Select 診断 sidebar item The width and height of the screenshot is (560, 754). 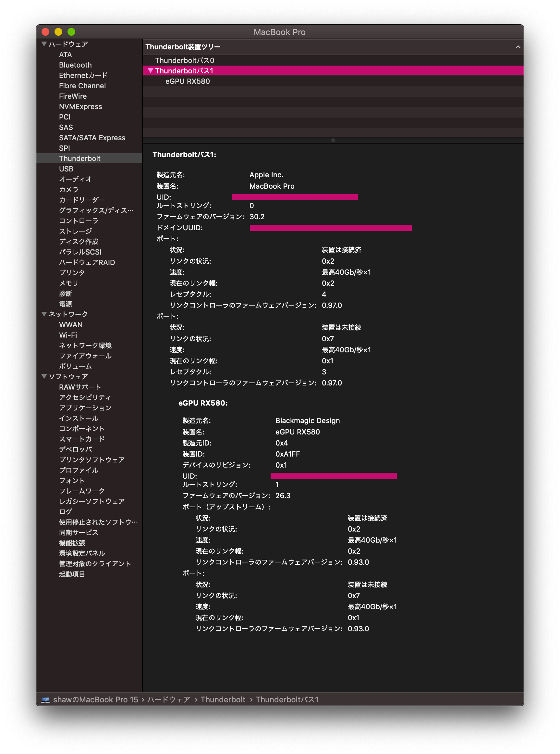(66, 294)
